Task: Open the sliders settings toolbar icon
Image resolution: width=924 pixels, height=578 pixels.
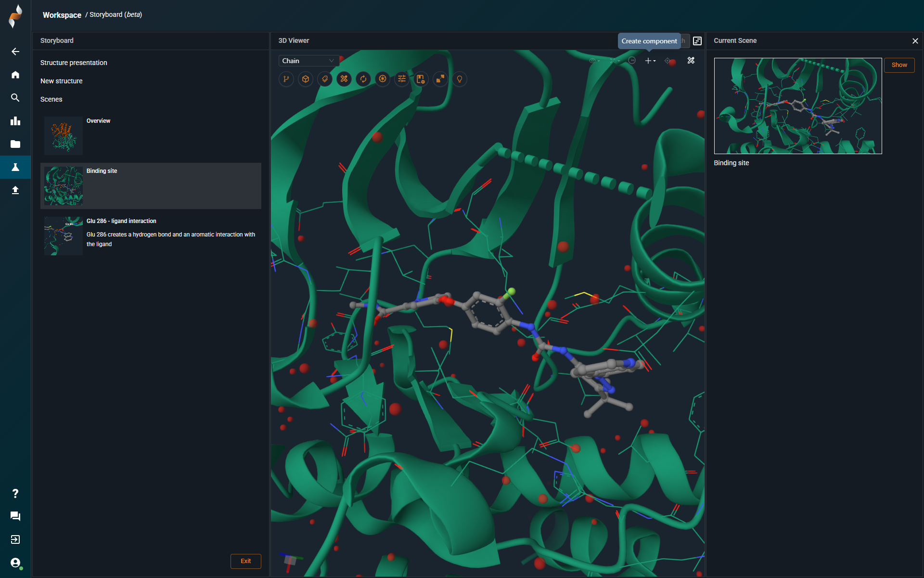Action: (402, 79)
